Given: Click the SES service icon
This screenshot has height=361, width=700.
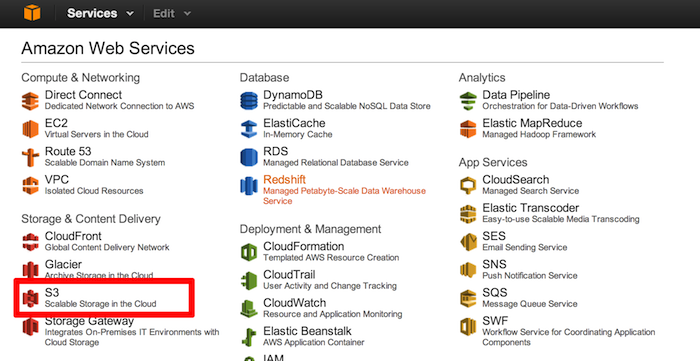Looking at the screenshot, I should (x=468, y=242).
